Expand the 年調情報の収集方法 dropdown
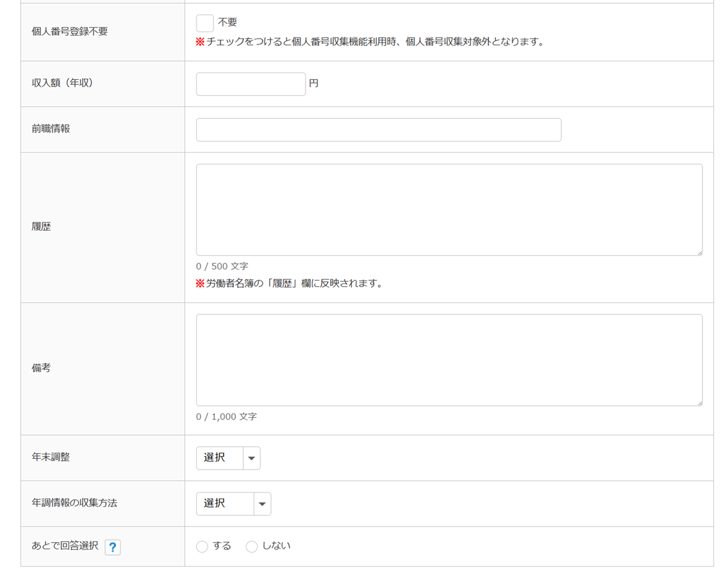The height and width of the screenshot is (573, 728). tap(233, 504)
